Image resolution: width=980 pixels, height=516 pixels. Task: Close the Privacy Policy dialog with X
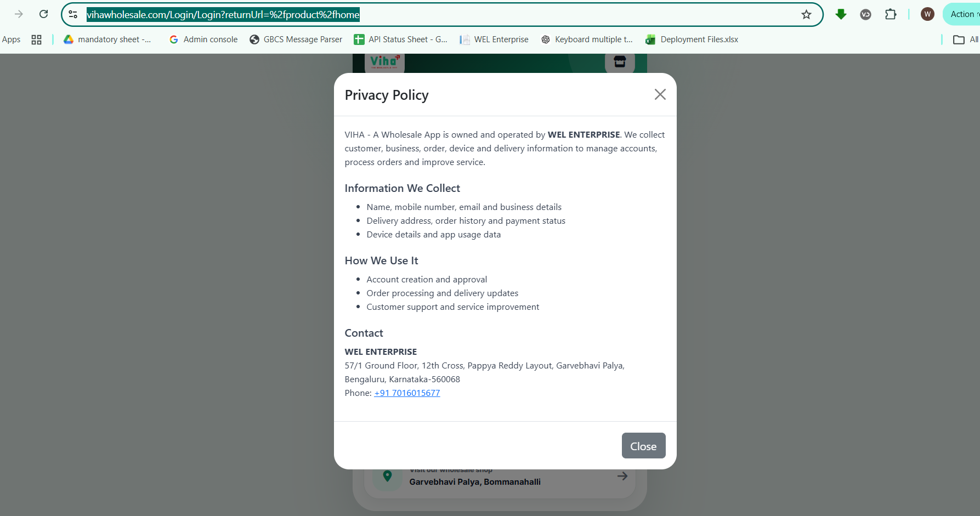(x=660, y=94)
